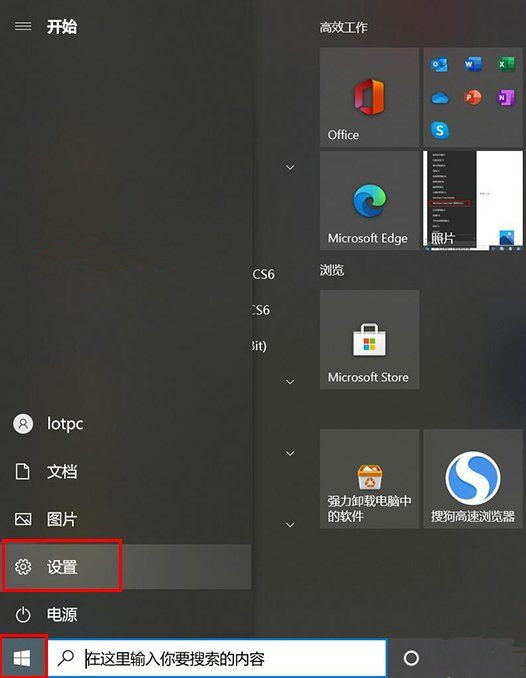
Task: Open the 图片 (Pictures) folder
Action: point(125,519)
